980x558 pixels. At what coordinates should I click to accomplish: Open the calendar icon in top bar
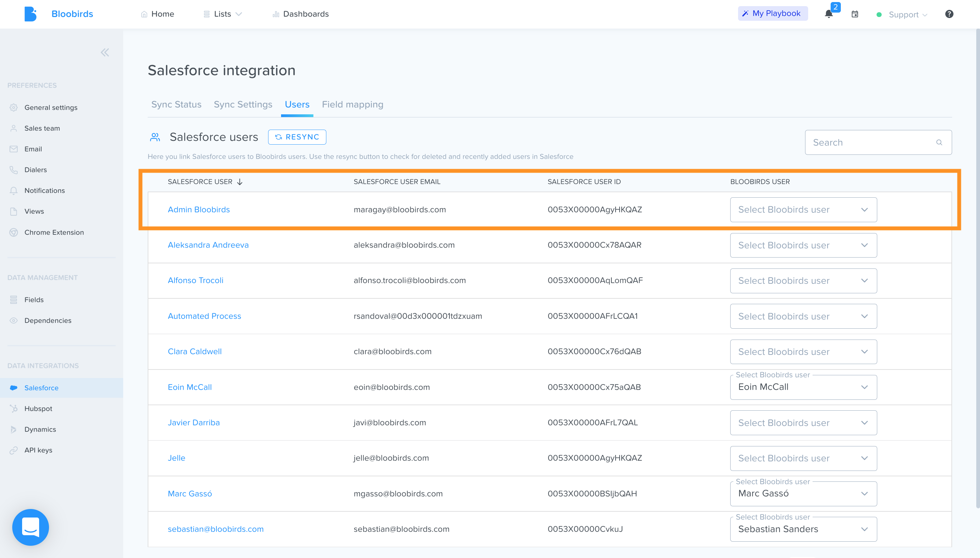click(x=855, y=14)
